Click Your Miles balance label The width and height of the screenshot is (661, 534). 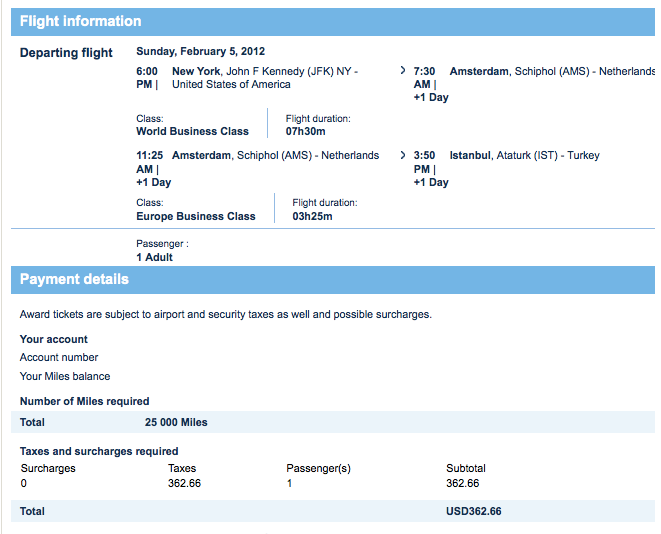pos(65,376)
